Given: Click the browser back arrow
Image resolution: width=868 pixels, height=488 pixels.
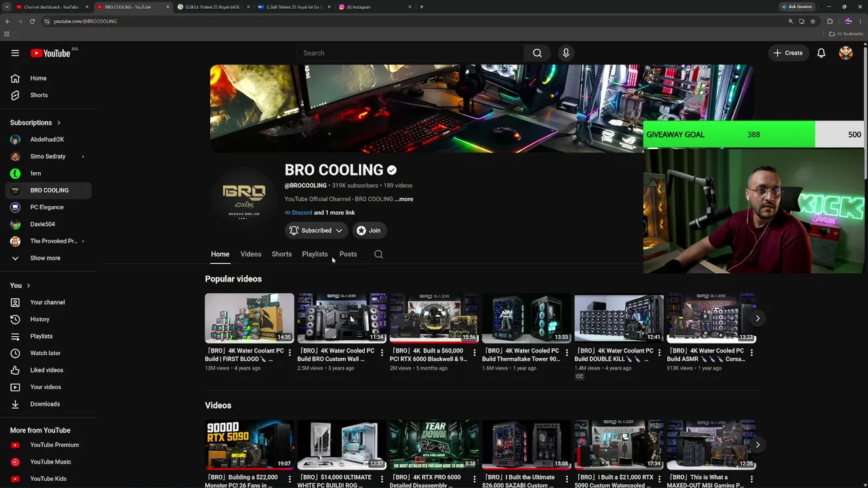Looking at the screenshot, I should point(7,21).
